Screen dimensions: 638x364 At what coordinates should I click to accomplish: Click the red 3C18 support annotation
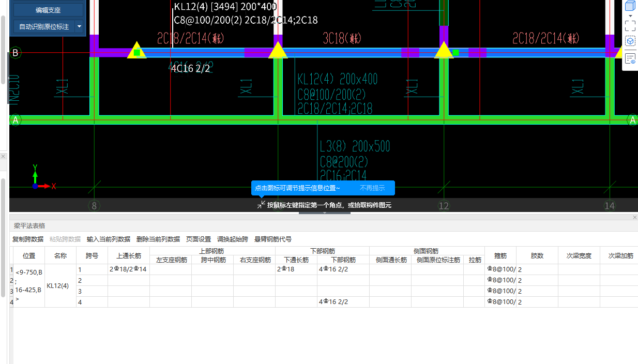coord(341,38)
